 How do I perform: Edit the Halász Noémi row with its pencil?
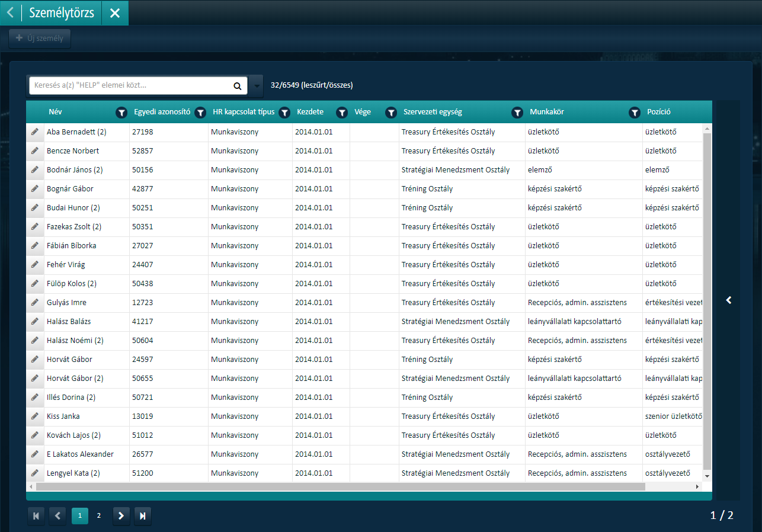[35, 340]
